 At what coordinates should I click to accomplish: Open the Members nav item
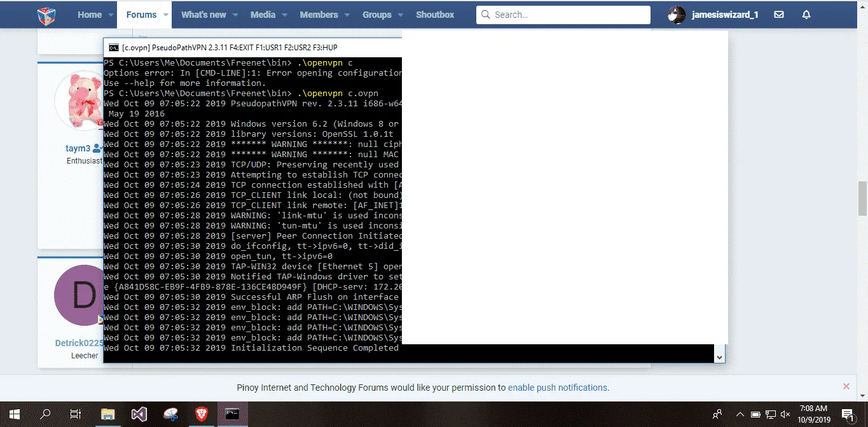(319, 15)
